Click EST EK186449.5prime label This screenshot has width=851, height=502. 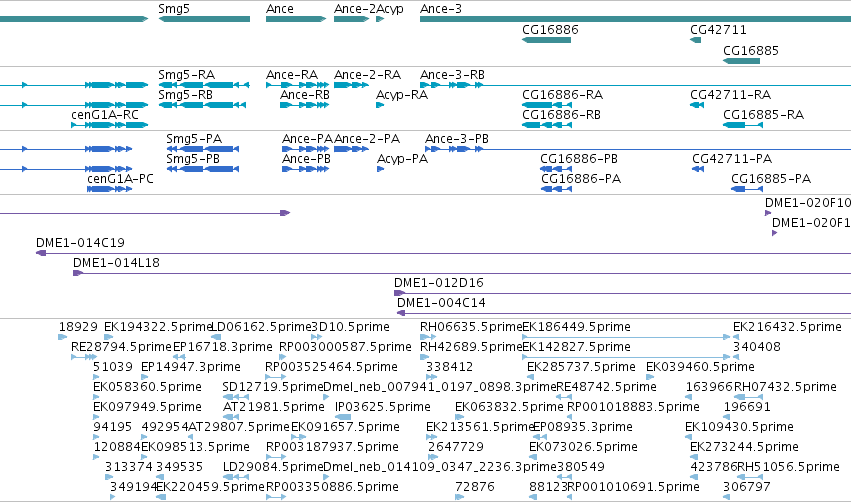pyautogui.click(x=576, y=327)
